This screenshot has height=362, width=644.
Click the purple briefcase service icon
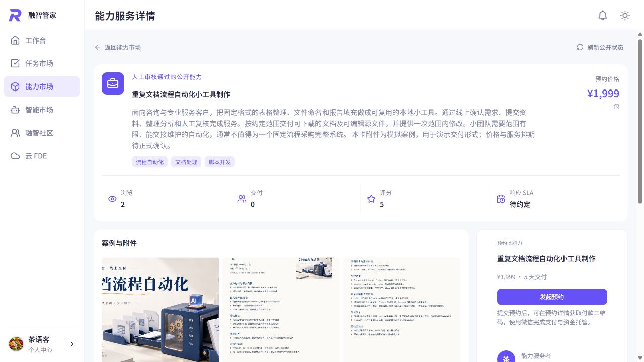point(113,83)
